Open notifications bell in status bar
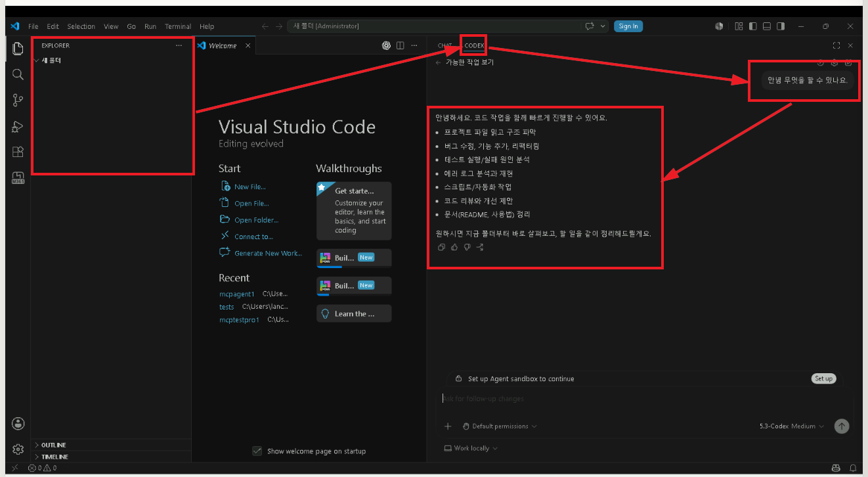 click(x=853, y=468)
